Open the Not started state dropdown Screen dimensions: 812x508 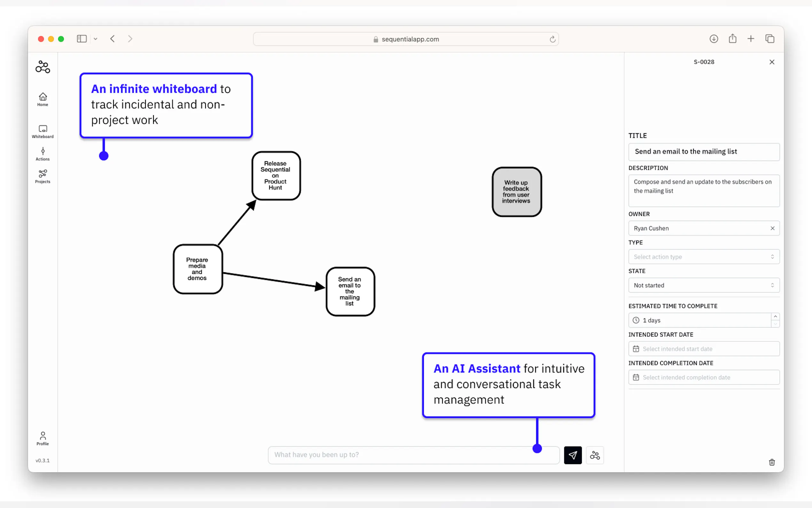(x=704, y=285)
